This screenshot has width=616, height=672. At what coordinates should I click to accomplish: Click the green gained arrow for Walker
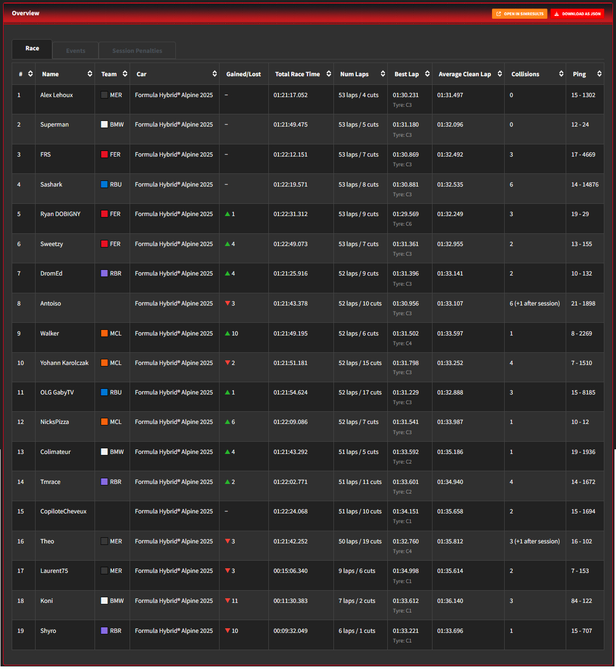228,333
